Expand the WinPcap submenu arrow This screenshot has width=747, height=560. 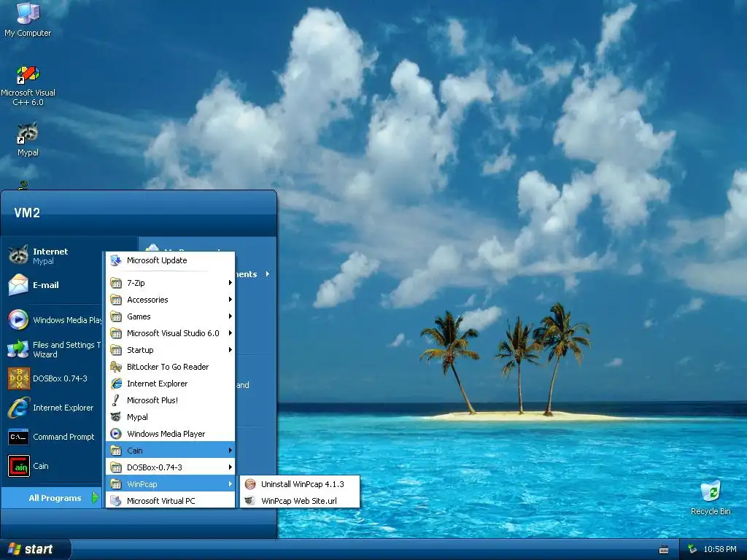pos(230,484)
